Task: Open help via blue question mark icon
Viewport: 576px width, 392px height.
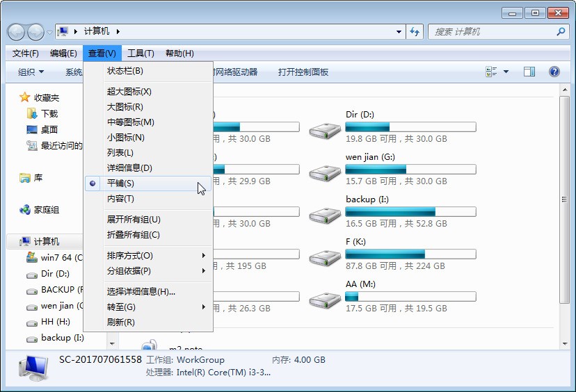Action: tap(554, 72)
